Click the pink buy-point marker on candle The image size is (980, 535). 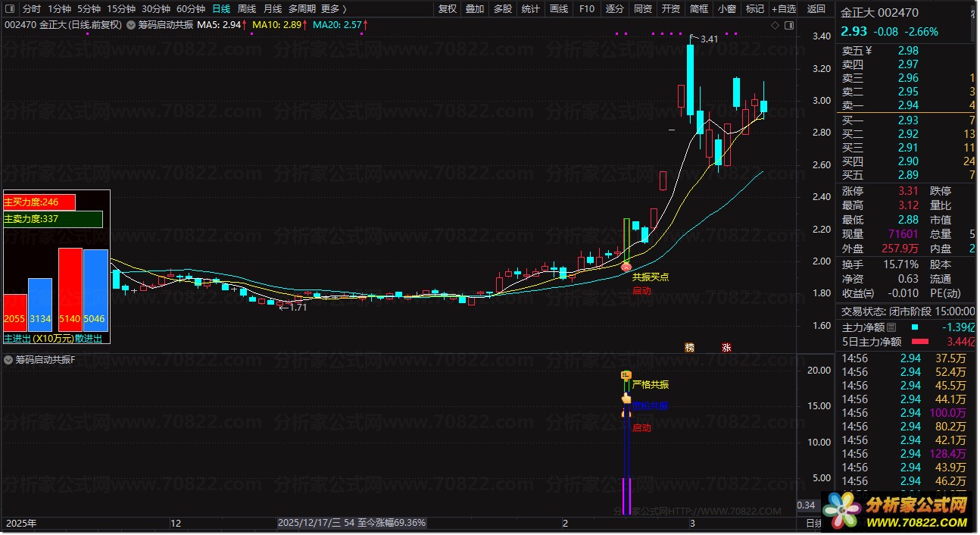(626, 266)
